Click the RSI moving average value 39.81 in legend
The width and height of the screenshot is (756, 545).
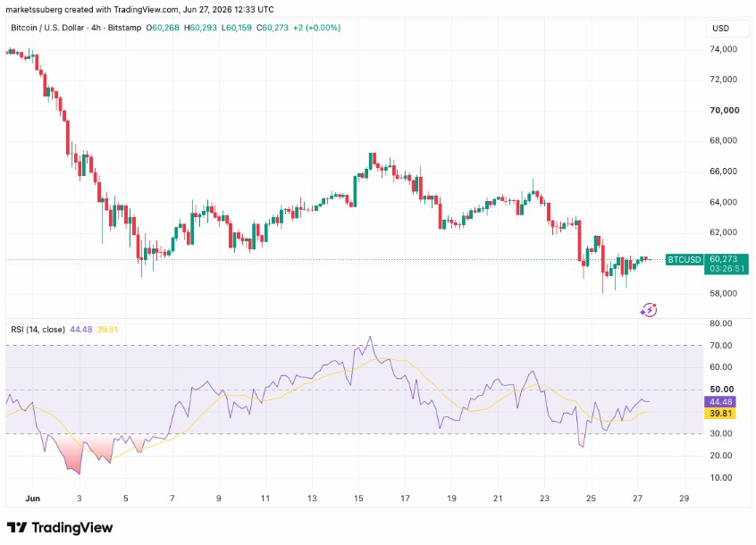[x=107, y=330]
